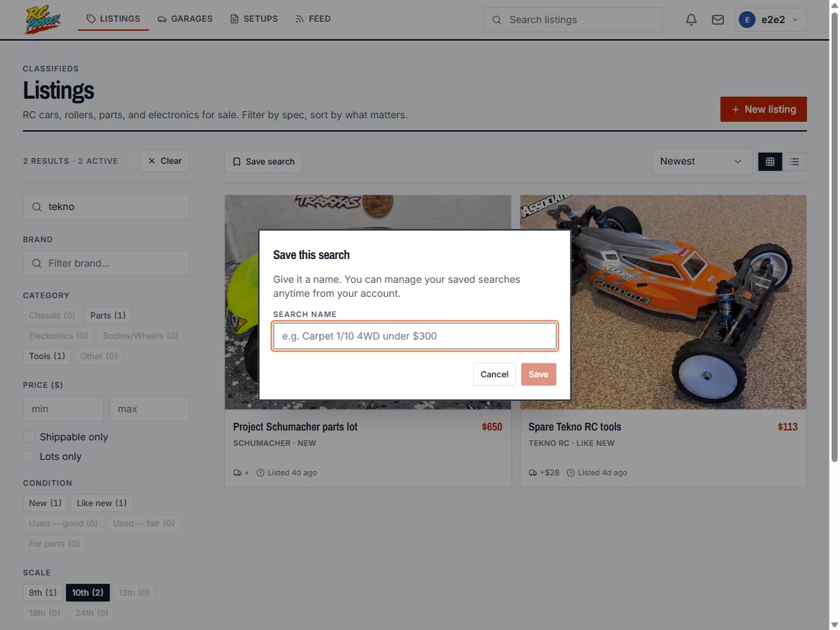Click clock icon on Schumacher parts listing
The width and height of the screenshot is (840, 630).
[x=260, y=472]
